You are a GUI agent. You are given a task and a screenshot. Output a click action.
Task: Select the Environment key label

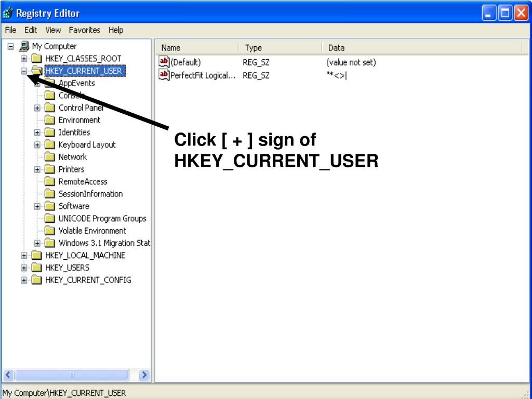pos(79,120)
